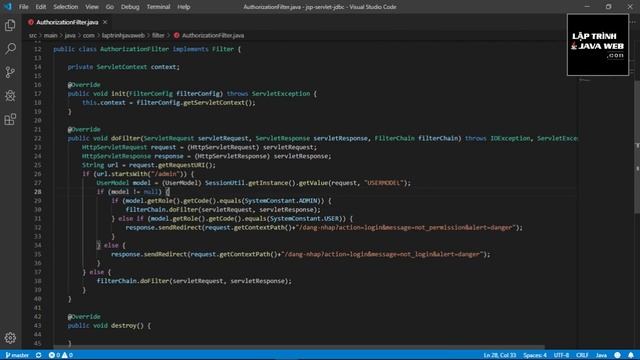Click the laptrinhjavaweb breadcrumb segment
The height and width of the screenshot is (360, 640).
pos(123,36)
